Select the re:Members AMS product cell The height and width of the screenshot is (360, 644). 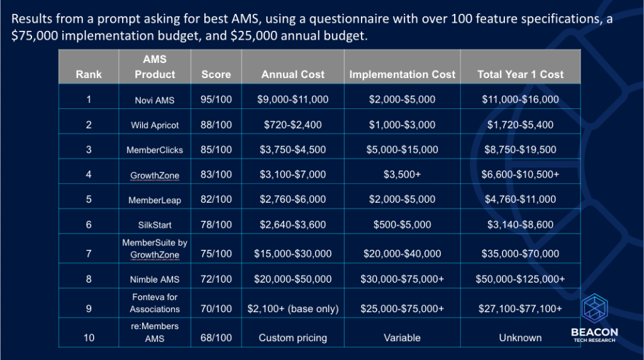click(x=155, y=332)
